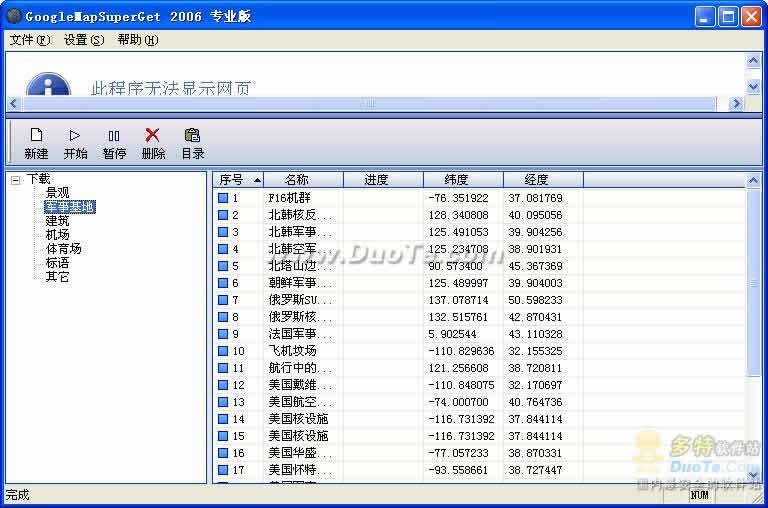
Task: Click the blue icon of row 6 朝鲜军事
Action: (x=223, y=283)
